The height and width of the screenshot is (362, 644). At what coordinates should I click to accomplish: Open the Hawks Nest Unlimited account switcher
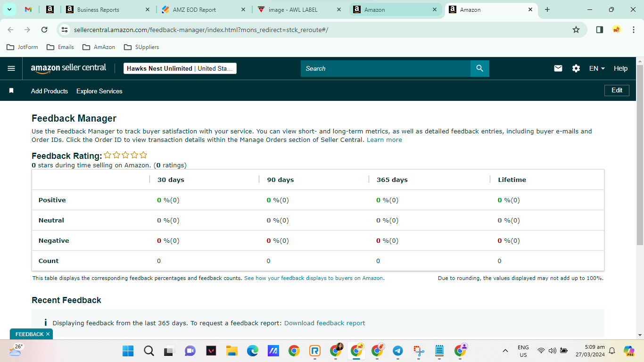[180, 68]
